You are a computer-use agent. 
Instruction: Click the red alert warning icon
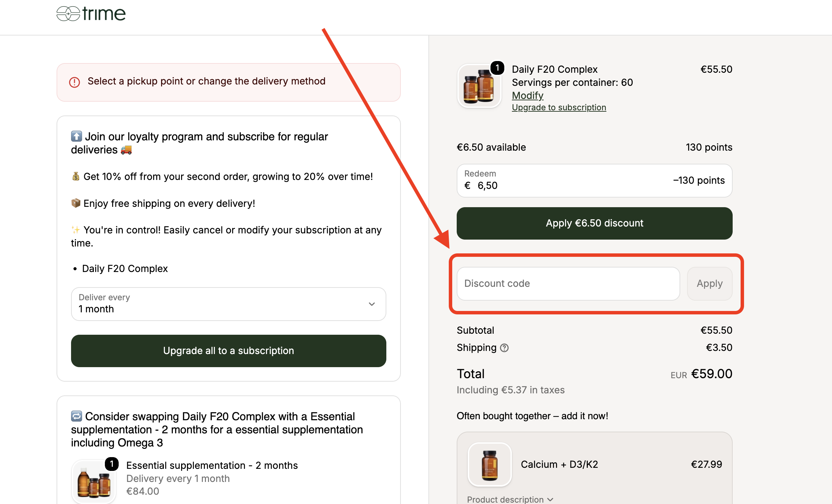tap(75, 82)
